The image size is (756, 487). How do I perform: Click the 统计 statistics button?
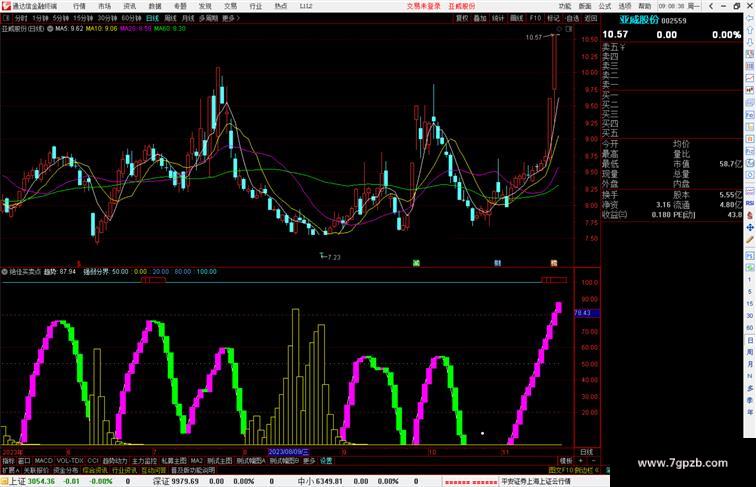[498, 18]
